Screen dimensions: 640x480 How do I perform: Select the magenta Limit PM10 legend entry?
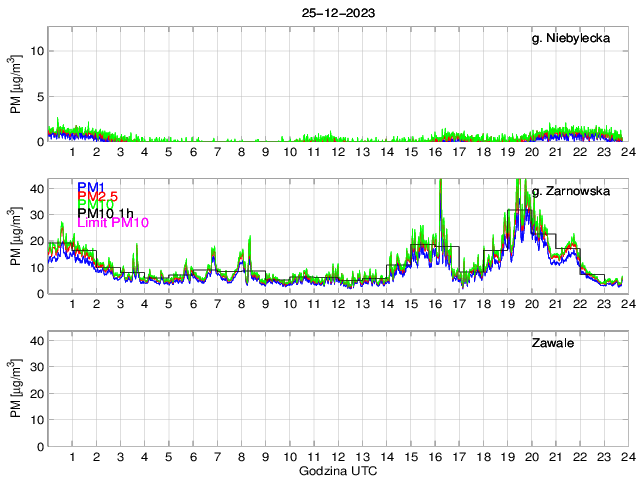(112, 223)
